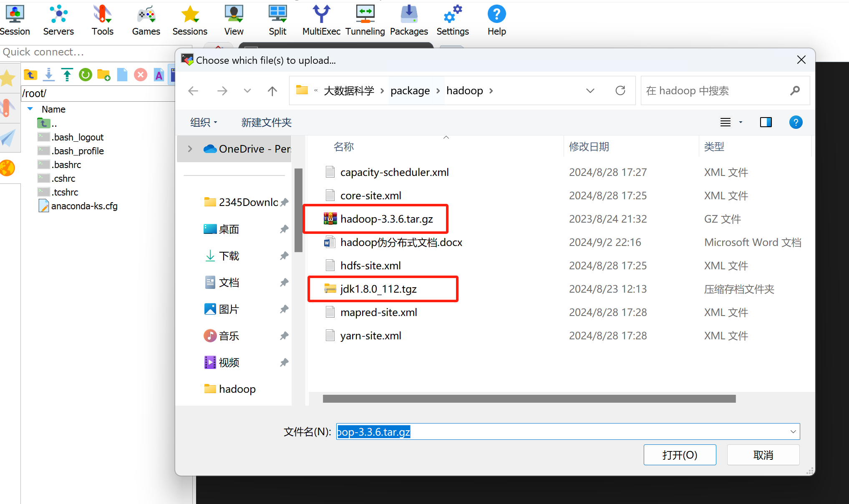Open the view layout options dropdown

[741, 122]
